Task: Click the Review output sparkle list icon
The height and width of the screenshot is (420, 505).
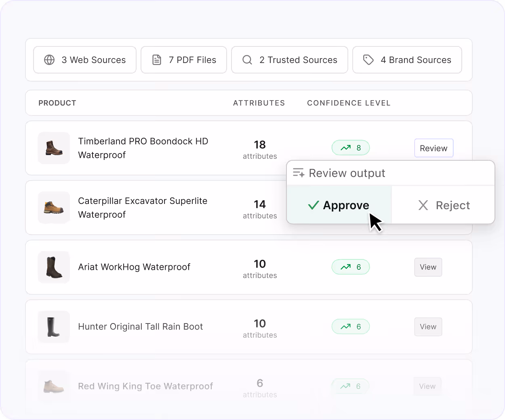Action: click(x=299, y=173)
